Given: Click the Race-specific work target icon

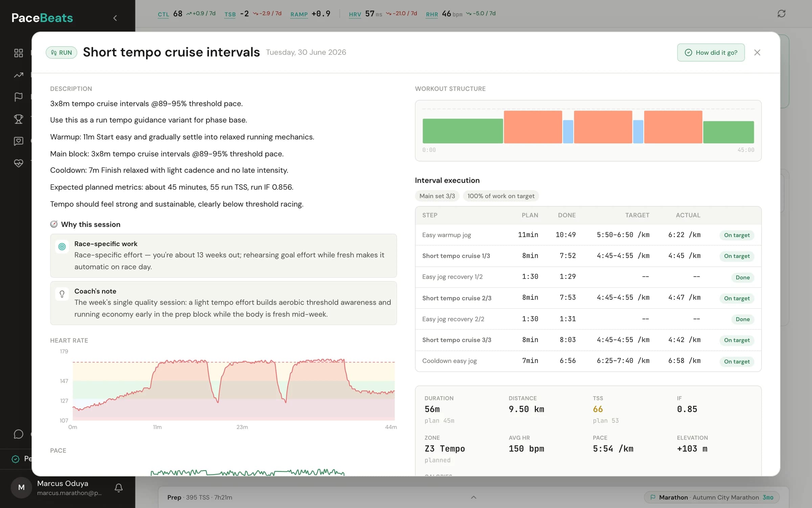Looking at the screenshot, I should coord(62,247).
